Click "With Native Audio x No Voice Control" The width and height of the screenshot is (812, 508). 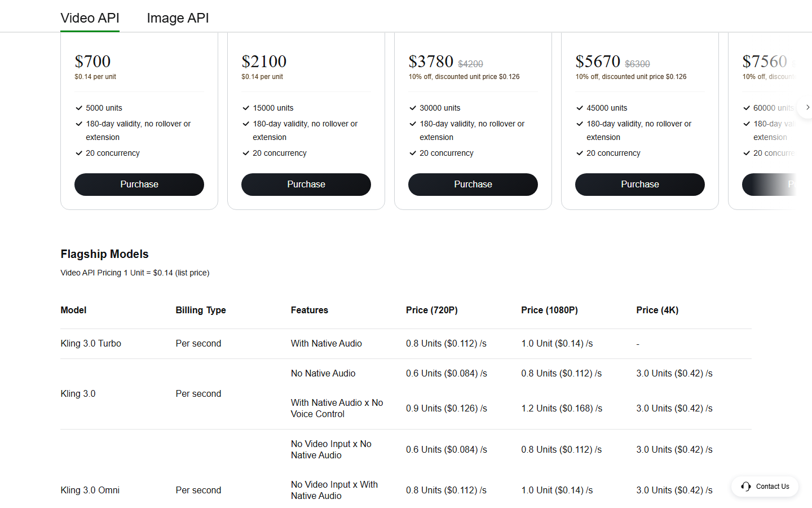[337, 408]
